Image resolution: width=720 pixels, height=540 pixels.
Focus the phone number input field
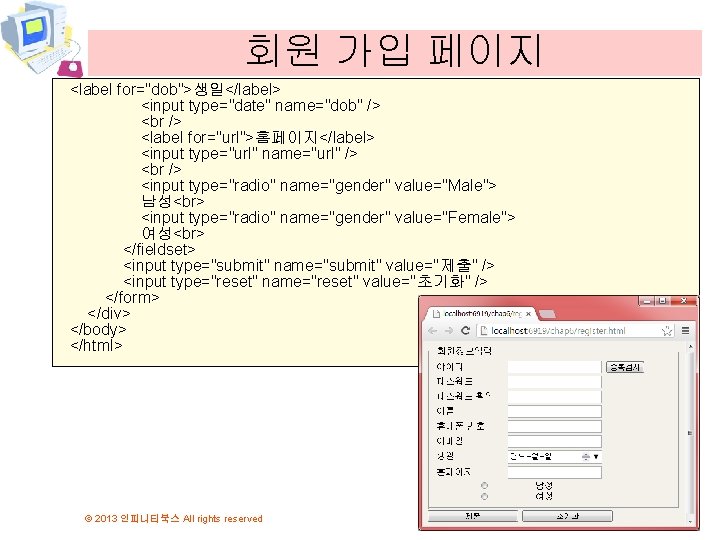pyautogui.click(x=555, y=427)
